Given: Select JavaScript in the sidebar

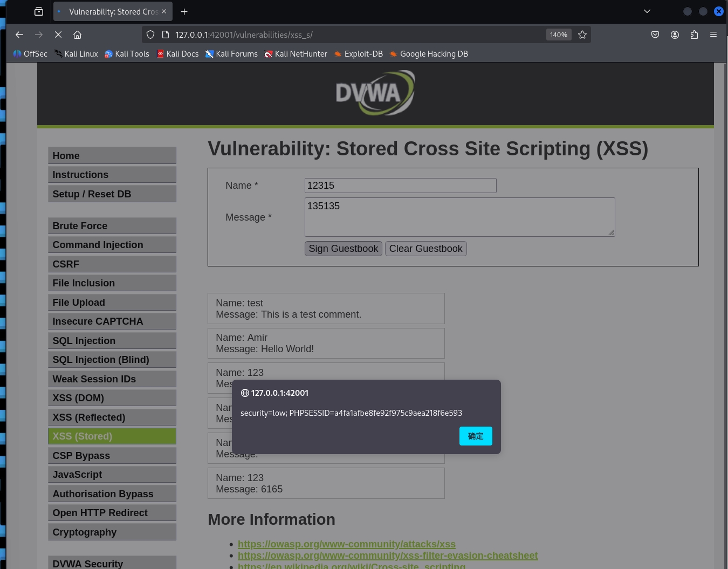Looking at the screenshot, I should [x=112, y=475].
